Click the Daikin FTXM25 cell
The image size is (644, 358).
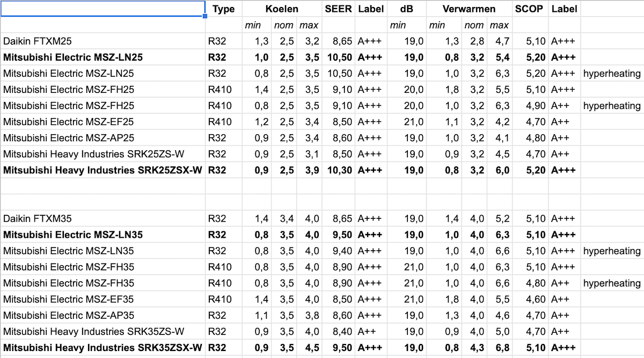[103, 41]
